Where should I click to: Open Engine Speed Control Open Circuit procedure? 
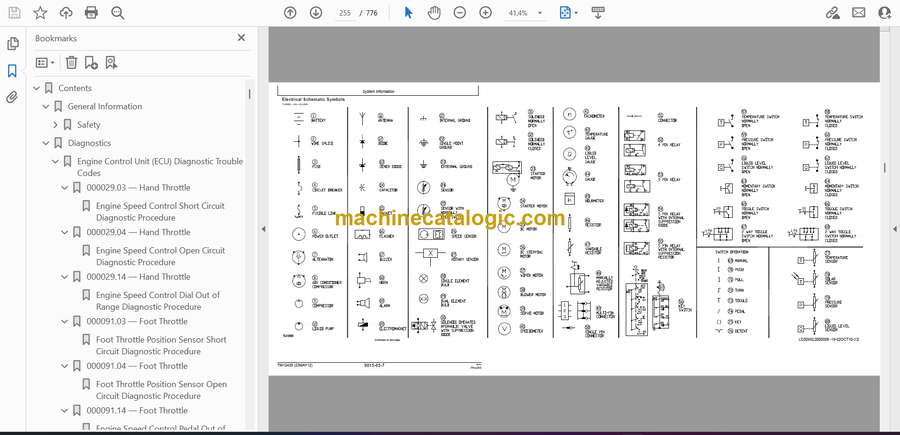pyautogui.click(x=160, y=257)
